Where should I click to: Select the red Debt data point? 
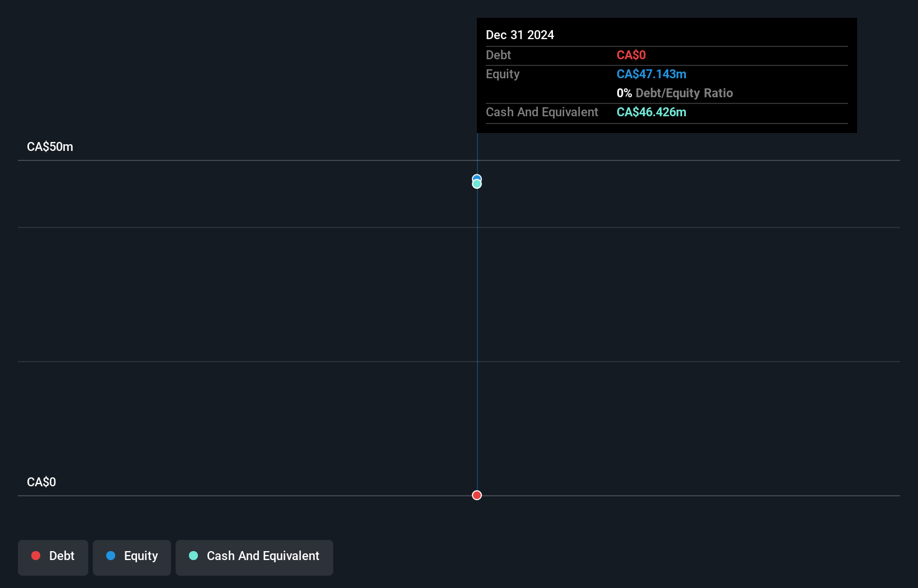(477, 495)
